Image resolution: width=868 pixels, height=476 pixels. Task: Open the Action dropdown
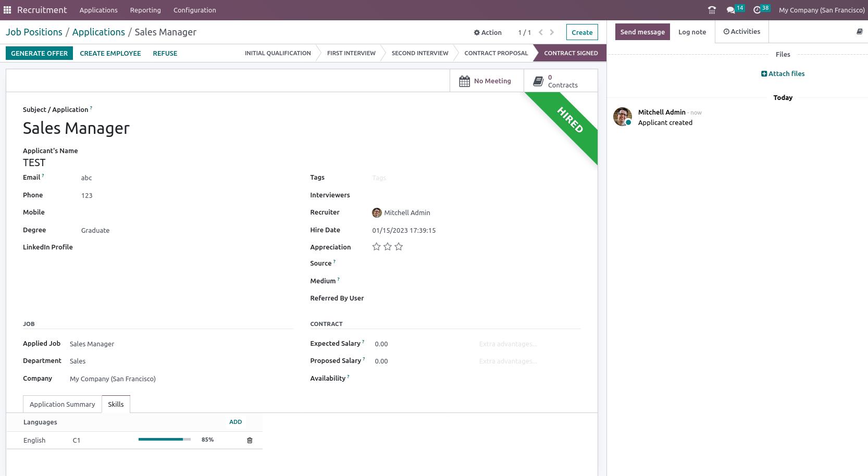pyautogui.click(x=488, y=32)
